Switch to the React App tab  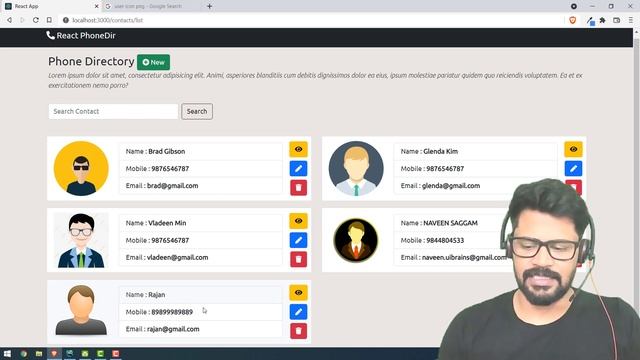pos(51,6)
